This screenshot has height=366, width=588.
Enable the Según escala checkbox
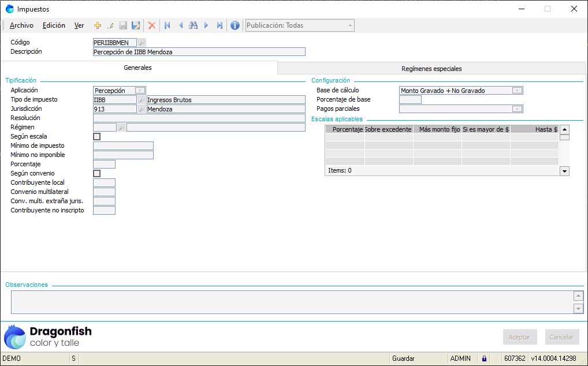97,137
